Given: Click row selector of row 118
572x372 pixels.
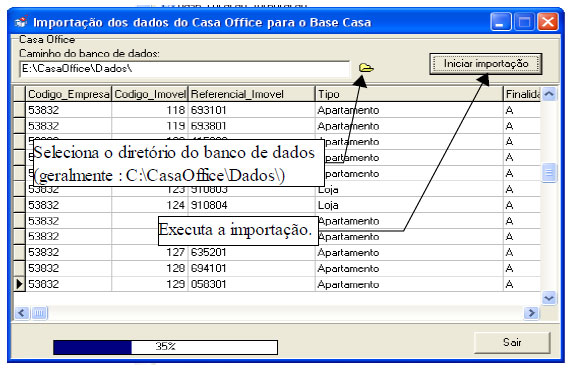Looking at the screenshot, I should click(19, 110).
